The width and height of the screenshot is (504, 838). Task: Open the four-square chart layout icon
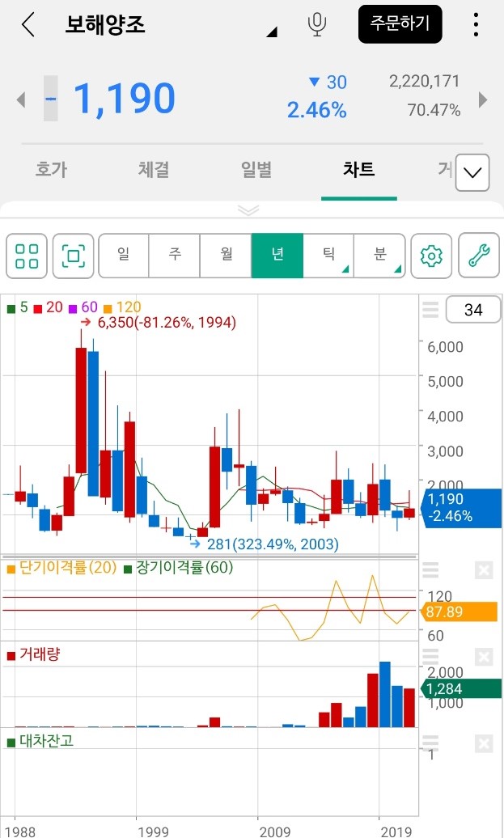[x=27, y=256]
